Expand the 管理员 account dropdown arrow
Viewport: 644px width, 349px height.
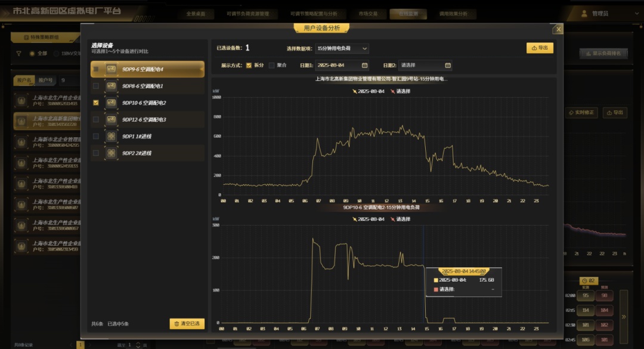[637, 14]
